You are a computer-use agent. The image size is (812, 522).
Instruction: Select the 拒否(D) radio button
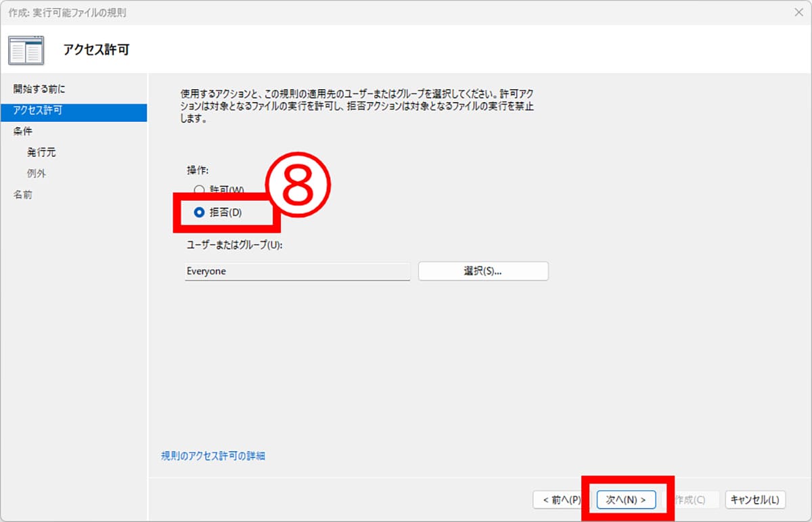coord(199,212)
